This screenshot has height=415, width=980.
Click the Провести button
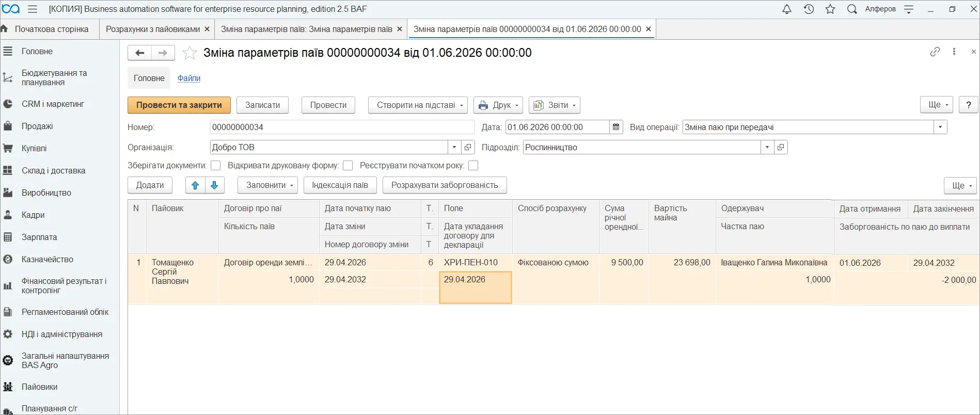[x=328, y=105]
